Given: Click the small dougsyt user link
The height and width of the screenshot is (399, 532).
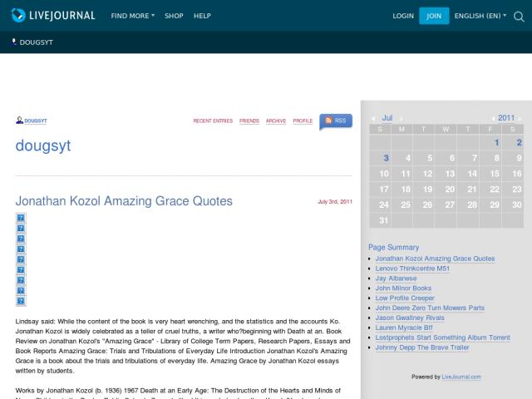Looking at the screenshot, I should coord(36,121).
